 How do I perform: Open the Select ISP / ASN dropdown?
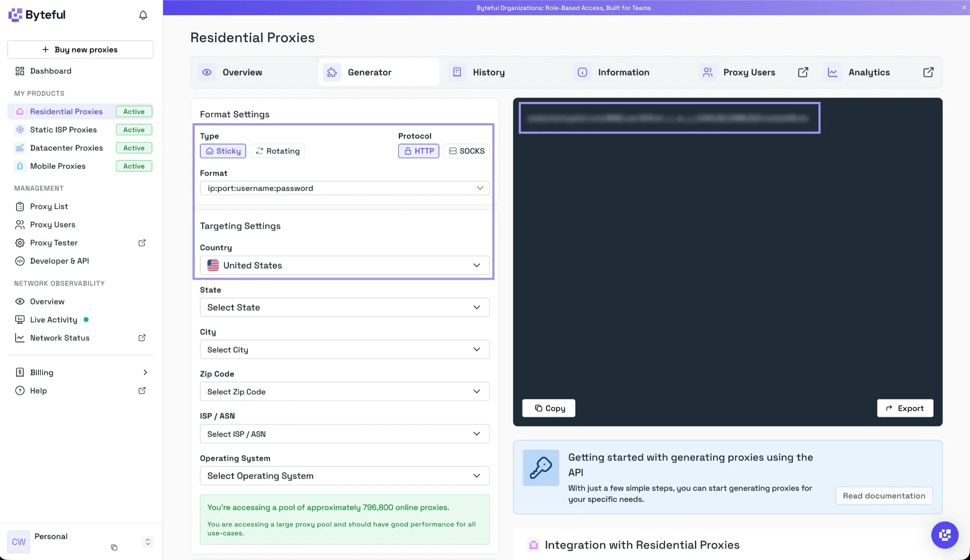(x=345, y=434)
